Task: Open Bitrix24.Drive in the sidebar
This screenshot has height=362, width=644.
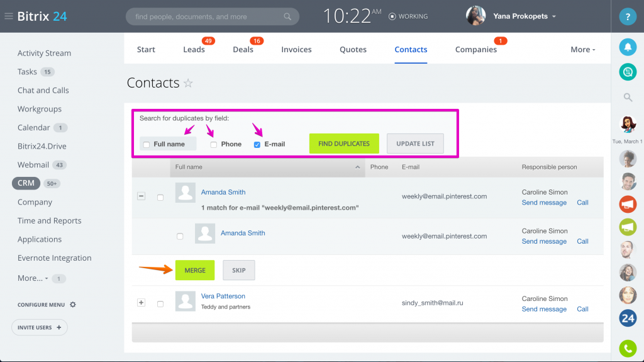Action: (42, 146)
